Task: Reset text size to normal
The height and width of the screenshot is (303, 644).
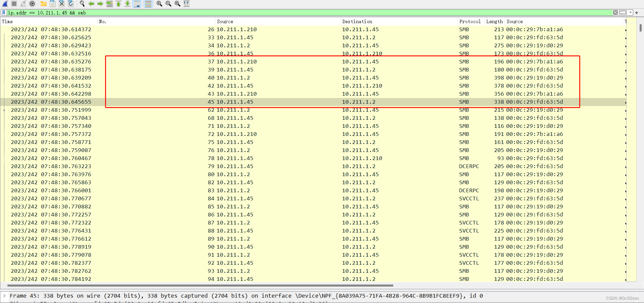Action: click(x=178, y=4)
